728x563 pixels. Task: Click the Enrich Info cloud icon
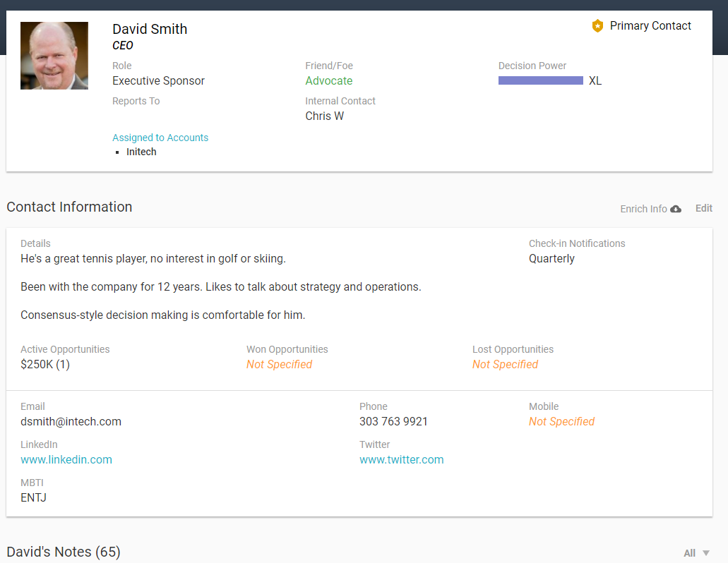click(x=676, y=209)
